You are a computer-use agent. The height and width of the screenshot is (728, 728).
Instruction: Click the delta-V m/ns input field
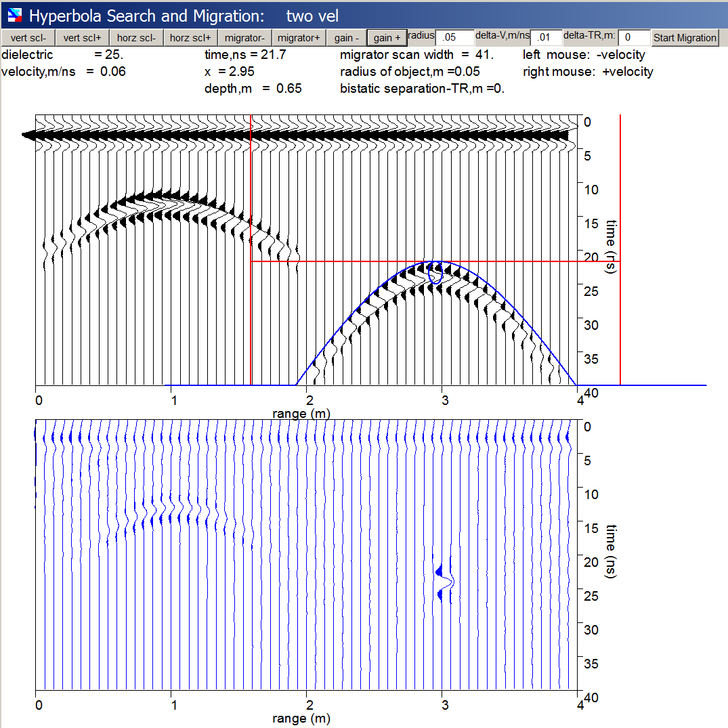(x=546, y=38)
